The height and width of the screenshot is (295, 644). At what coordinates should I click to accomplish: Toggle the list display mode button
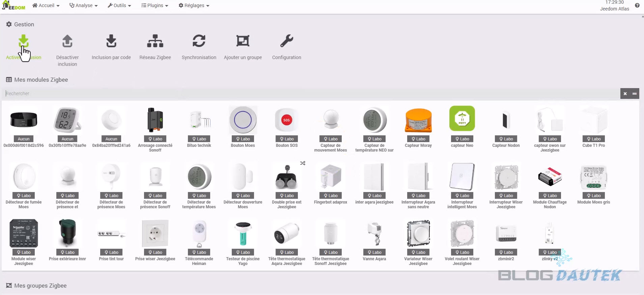click(635, 93)
